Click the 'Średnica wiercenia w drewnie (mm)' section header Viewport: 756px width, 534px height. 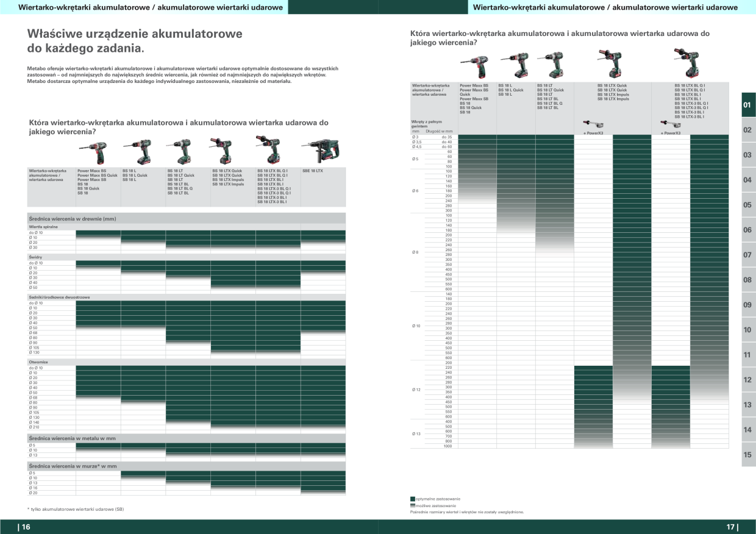click(x=187, y=218)
